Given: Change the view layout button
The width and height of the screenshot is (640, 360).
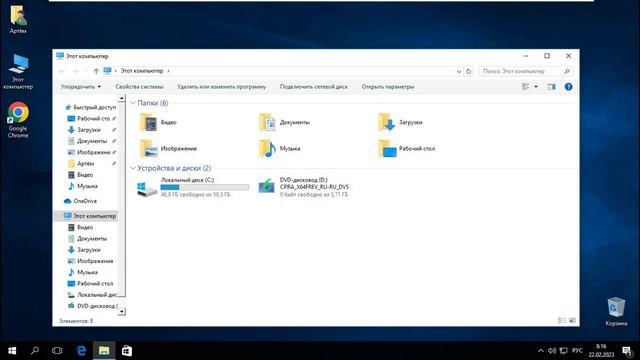Looking at the screenshot, I should [x=526, y=87].
